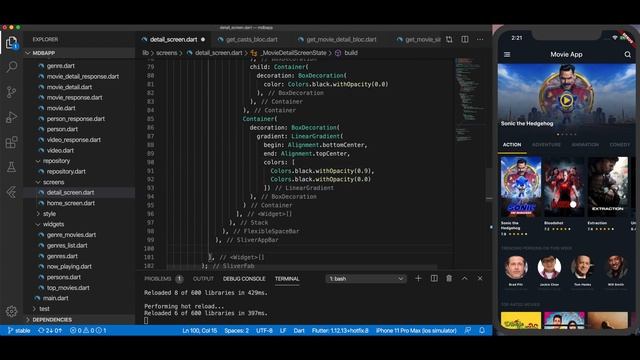The image size is (640, 360).
Task: Open the bash terminal selector dropdown
Action: coord(366,279)
